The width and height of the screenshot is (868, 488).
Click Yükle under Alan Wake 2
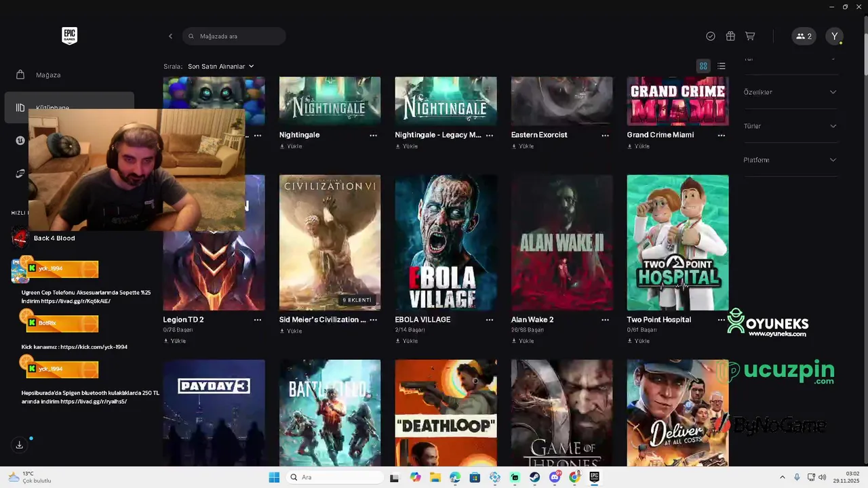coord(523,341)
